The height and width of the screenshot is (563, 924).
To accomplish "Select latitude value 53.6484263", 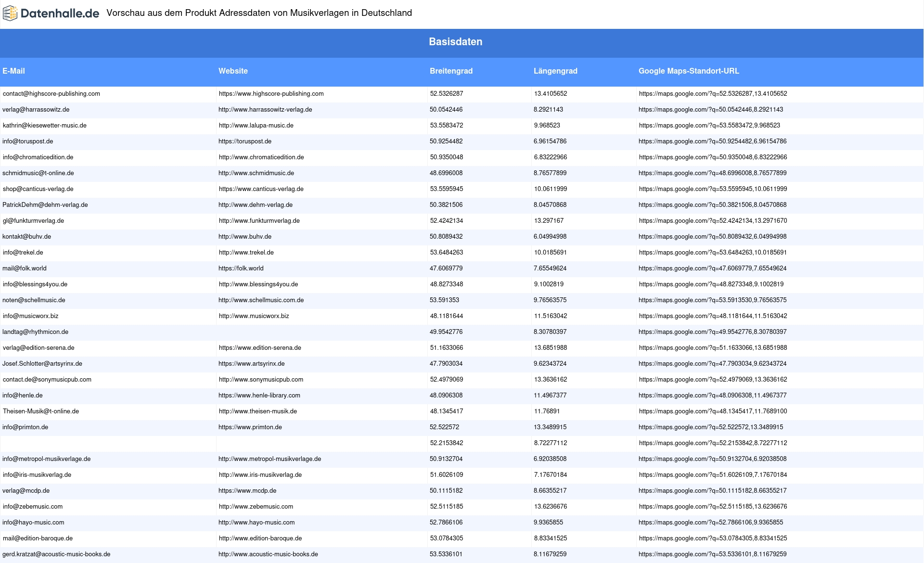I will tap(447, 253).
